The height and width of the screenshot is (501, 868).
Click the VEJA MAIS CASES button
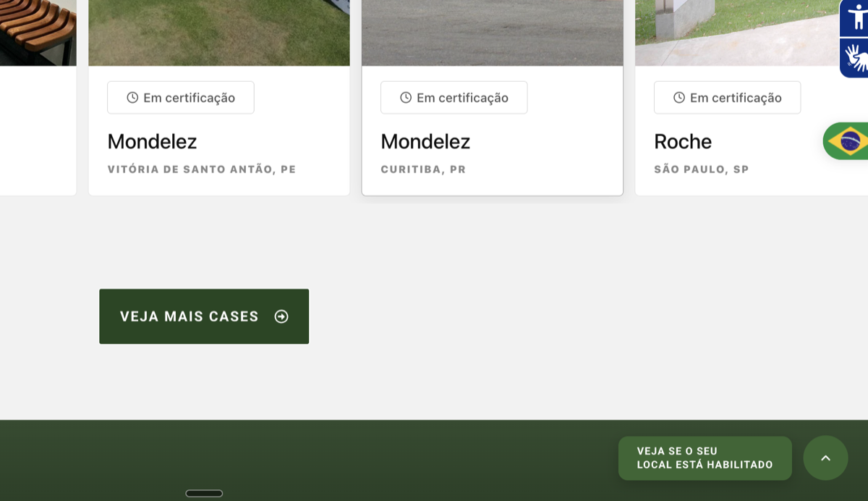204,316
